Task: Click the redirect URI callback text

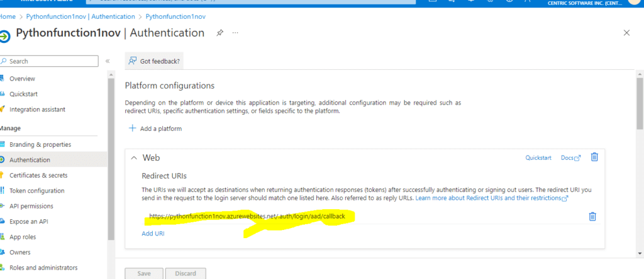Action: [247, 216]
